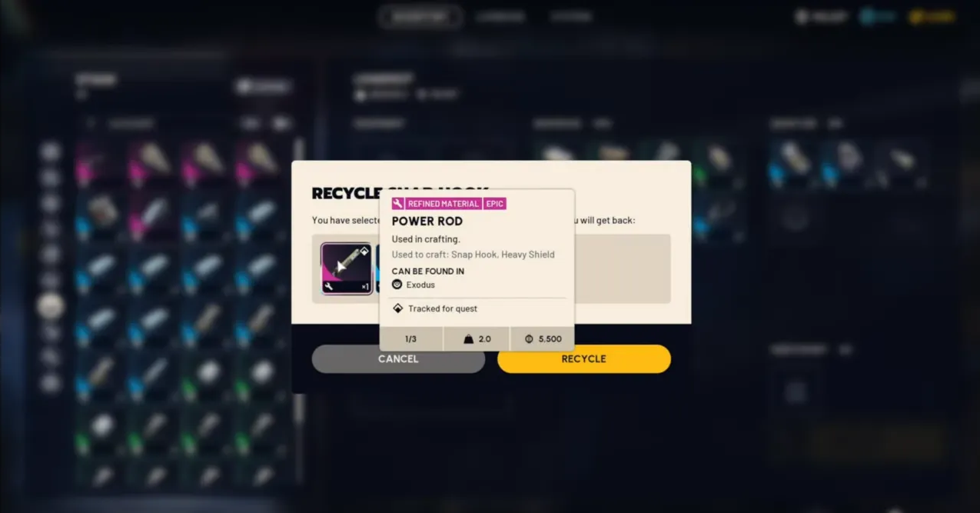
Task: Click the EPIC rarity tag
Action: tap(495, 204)
